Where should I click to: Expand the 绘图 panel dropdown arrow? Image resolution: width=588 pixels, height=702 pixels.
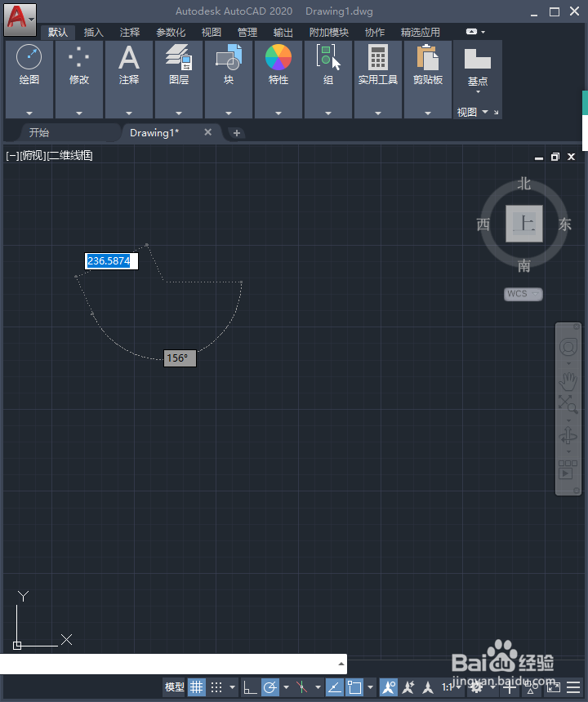coord(29,113)
